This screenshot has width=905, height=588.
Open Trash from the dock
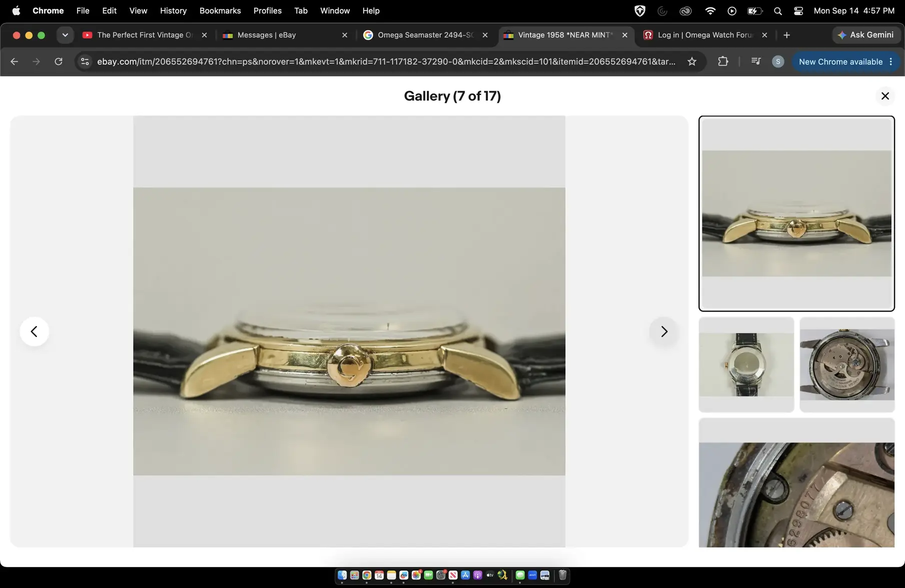click(x=562, y=575)
